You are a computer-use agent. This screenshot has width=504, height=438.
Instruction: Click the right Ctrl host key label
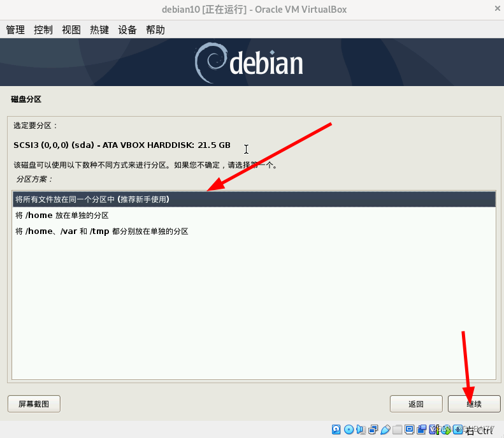[x=479, y=430]
